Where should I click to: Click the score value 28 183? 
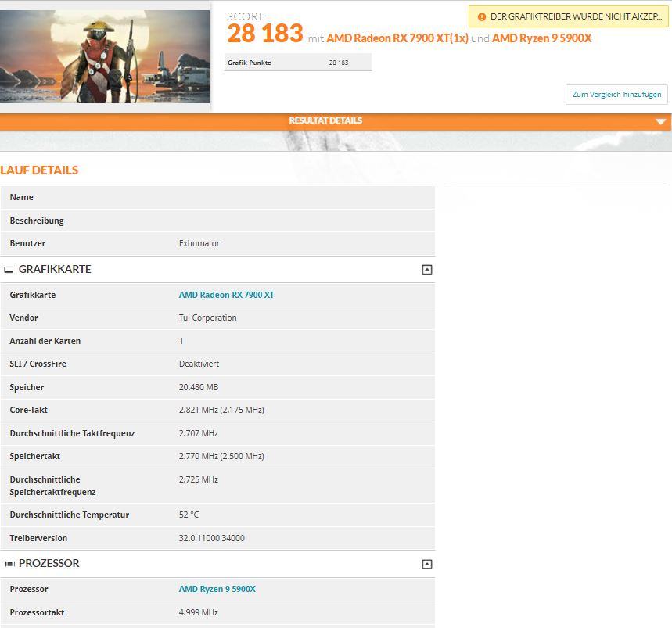pyautogui.click(x=265, y=34)
